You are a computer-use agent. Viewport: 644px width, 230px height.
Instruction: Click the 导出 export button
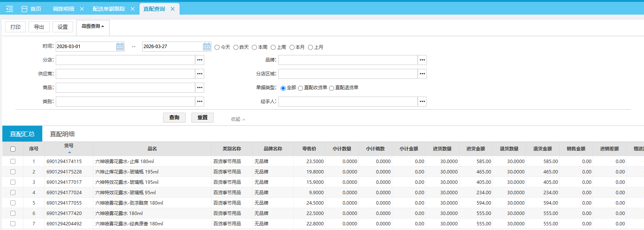[39, 27]
